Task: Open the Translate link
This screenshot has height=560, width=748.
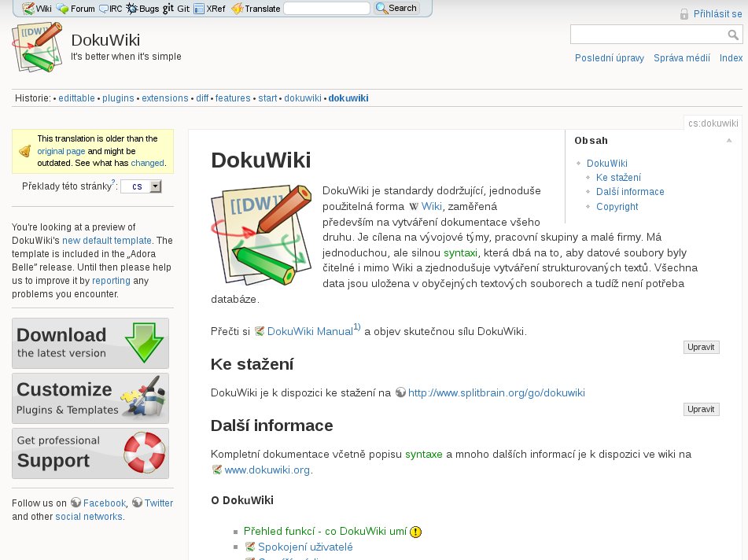Action: pyautogui.click(x=256, y=9)
